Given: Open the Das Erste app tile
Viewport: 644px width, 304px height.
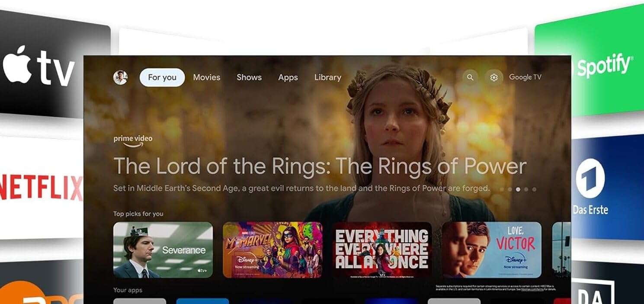Looking at the screenshot, I should pyautogui.click(x=608, y=187).
